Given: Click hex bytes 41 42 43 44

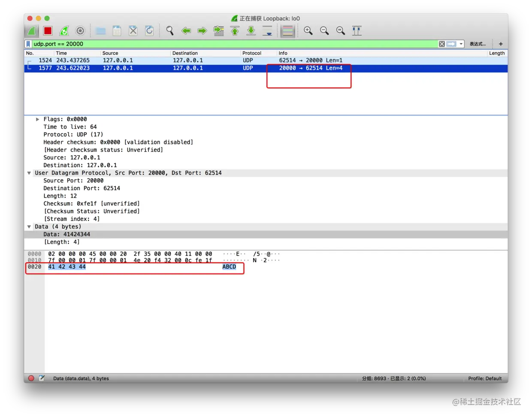Looking at the screenshot, I should (67, 267).
